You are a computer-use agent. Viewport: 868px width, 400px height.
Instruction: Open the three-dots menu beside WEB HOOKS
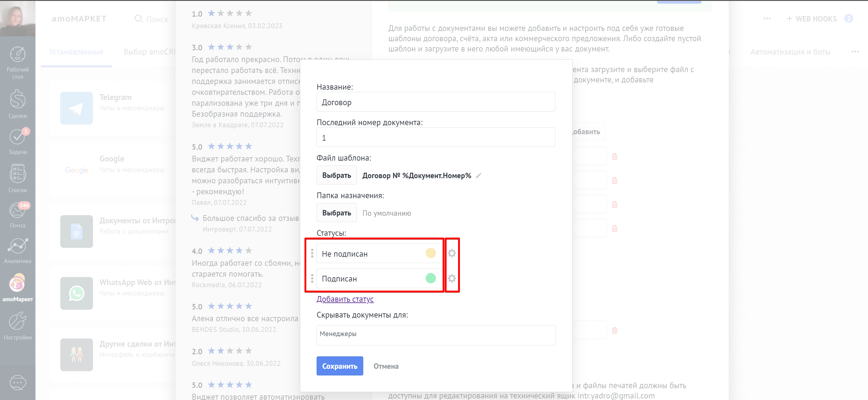[x=767, y=18]
